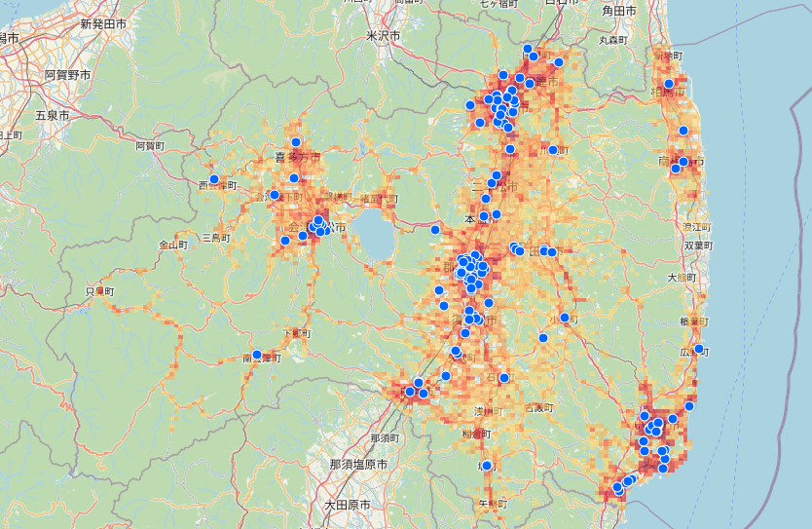812x529 pixels.
Task: Click the lone marker east of the lake
Action: click(x=435, y=230)
